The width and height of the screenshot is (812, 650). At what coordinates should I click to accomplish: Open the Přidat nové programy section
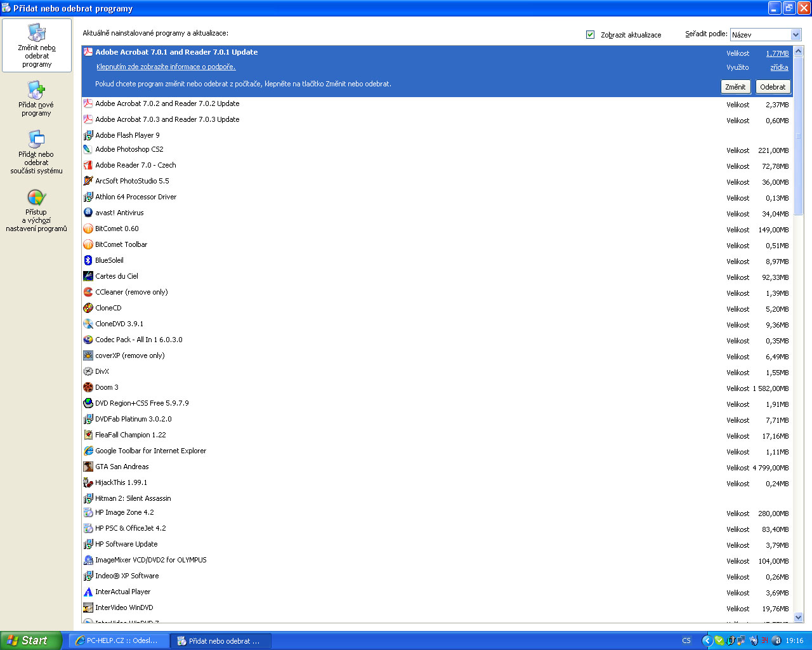[x=36, y=99]
